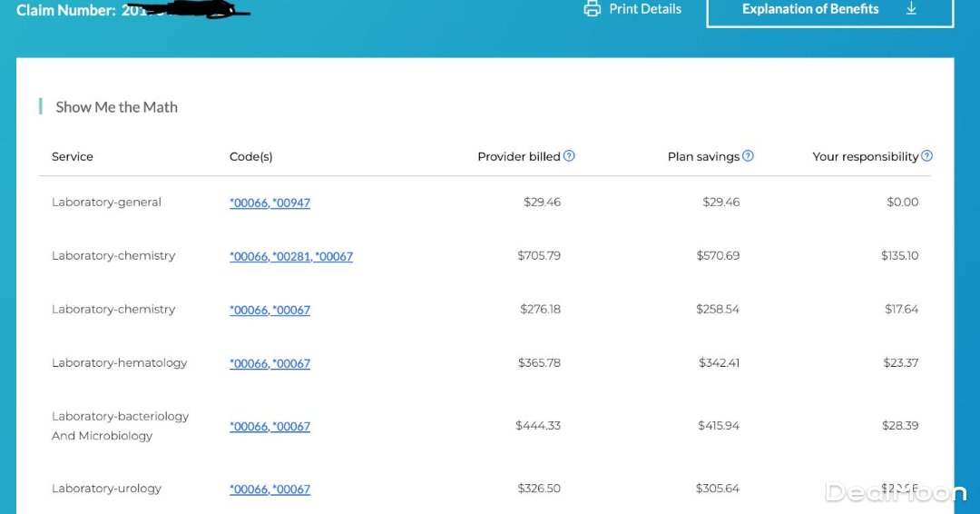Click the Provider billed column header text
Viewport: 980px width, 514px height.
518,157
